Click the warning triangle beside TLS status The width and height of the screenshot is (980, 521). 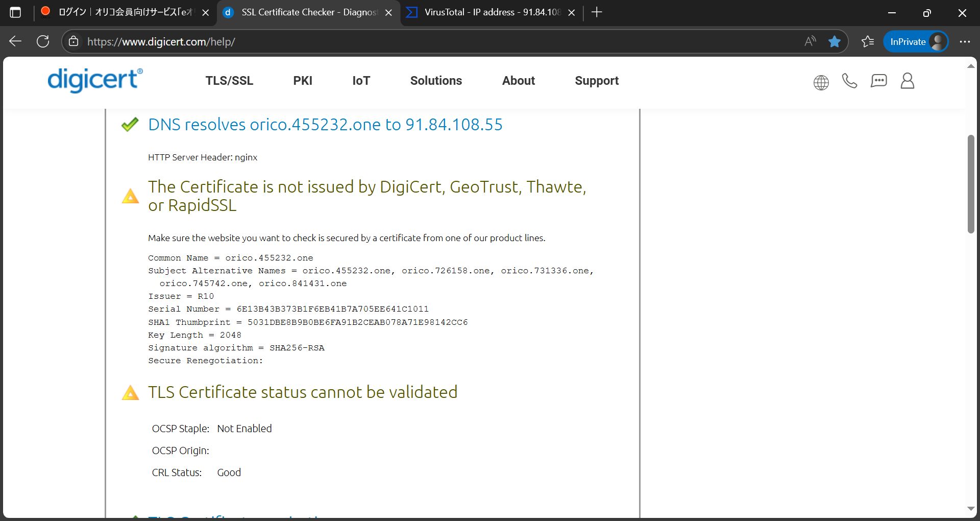tap(131, 393)
